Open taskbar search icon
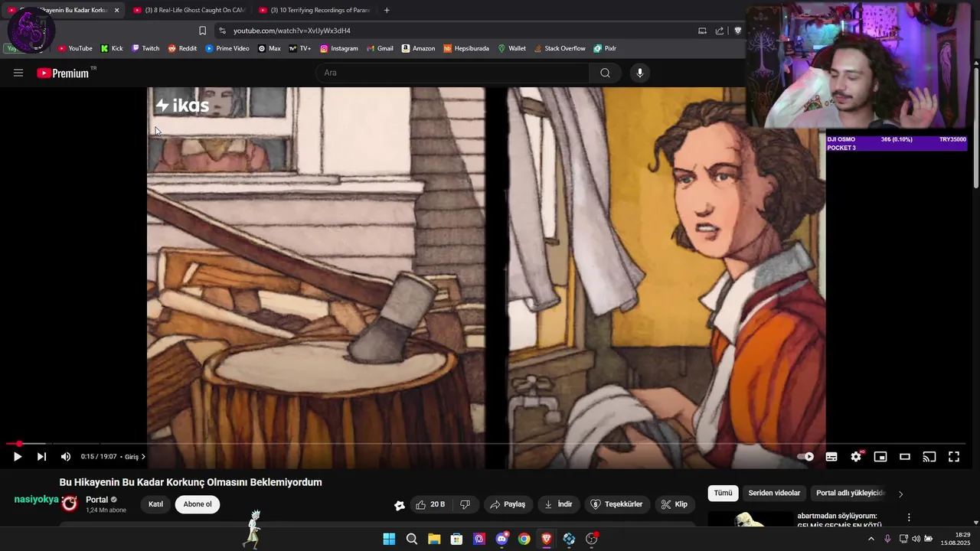Viewport: 980px width, 551px height. [x=412, y=539]
